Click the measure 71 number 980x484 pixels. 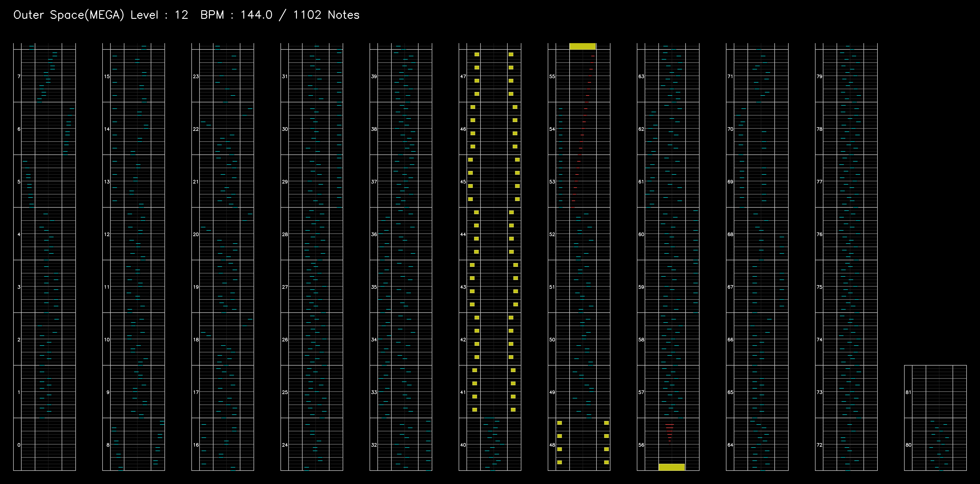tap(730, 76)
